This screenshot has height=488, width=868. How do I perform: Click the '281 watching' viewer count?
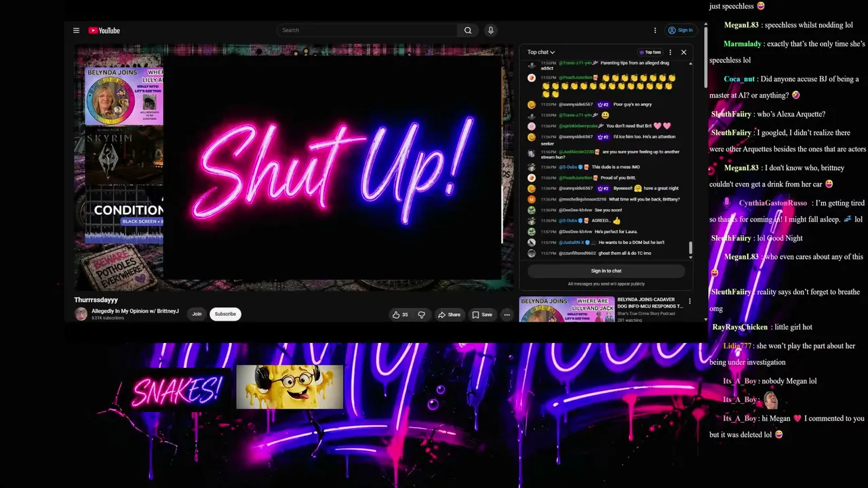629,320
